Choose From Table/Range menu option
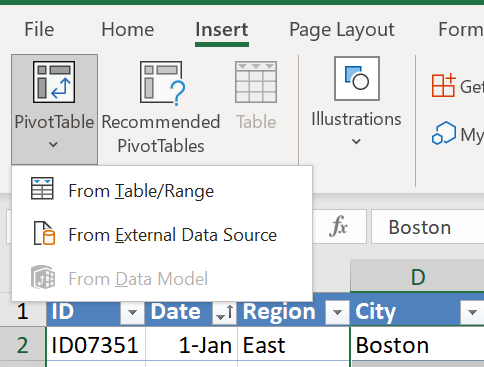This screenshot has width=484, height=367. click(x=162, y=191)
